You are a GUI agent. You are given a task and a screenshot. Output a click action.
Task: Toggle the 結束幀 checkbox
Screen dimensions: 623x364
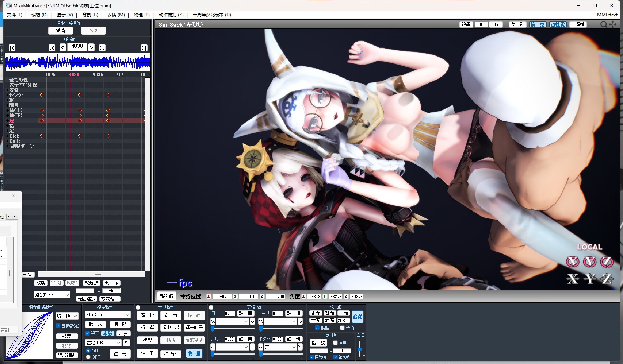[335, 357]
